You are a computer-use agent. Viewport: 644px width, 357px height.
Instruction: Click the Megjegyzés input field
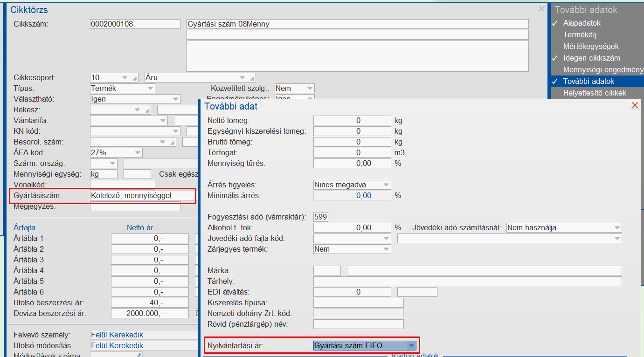point(135,206)
